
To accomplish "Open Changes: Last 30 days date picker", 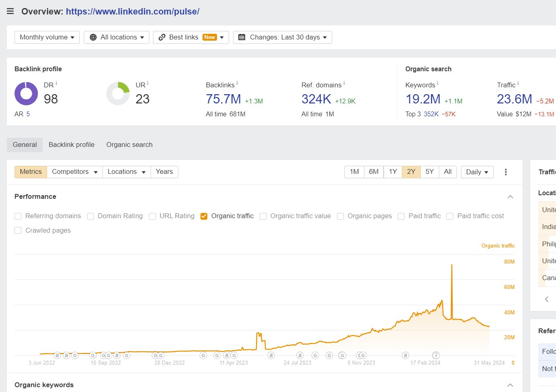I will pos(283,37).
